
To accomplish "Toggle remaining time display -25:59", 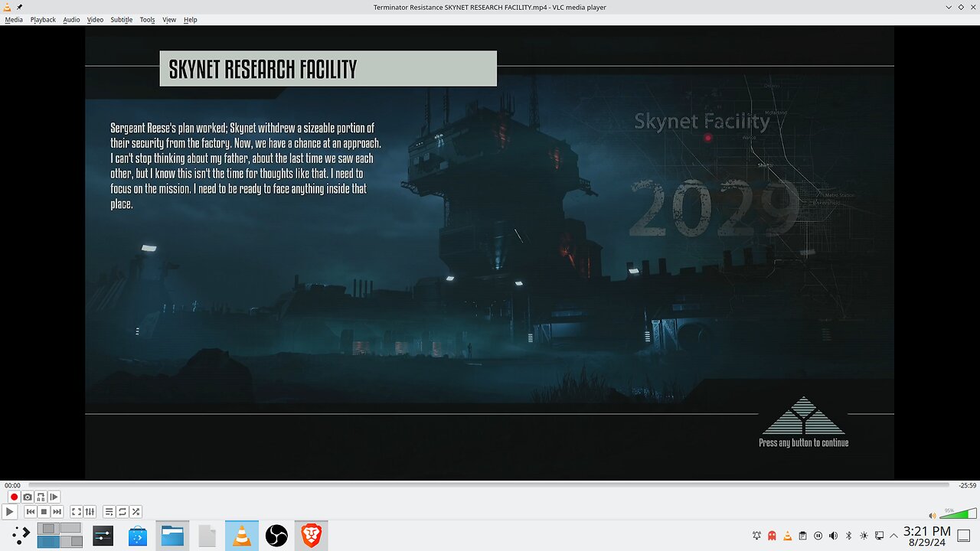I will 968,485.
